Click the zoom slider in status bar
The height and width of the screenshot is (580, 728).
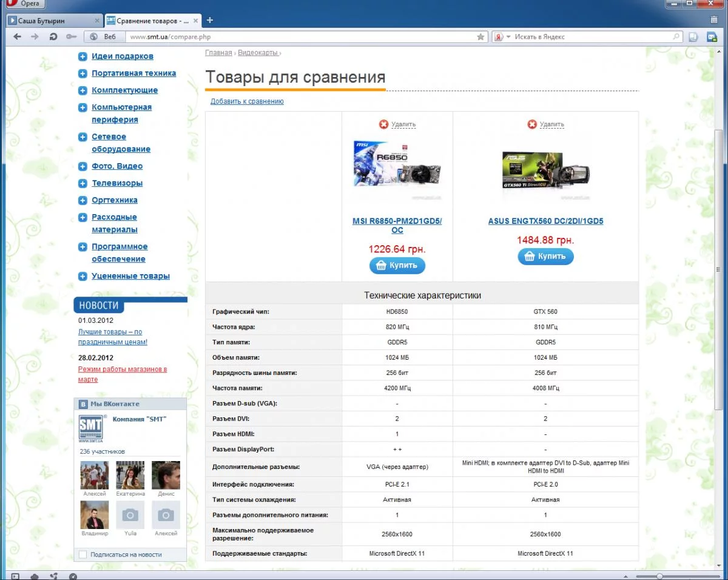pos(659,576)
